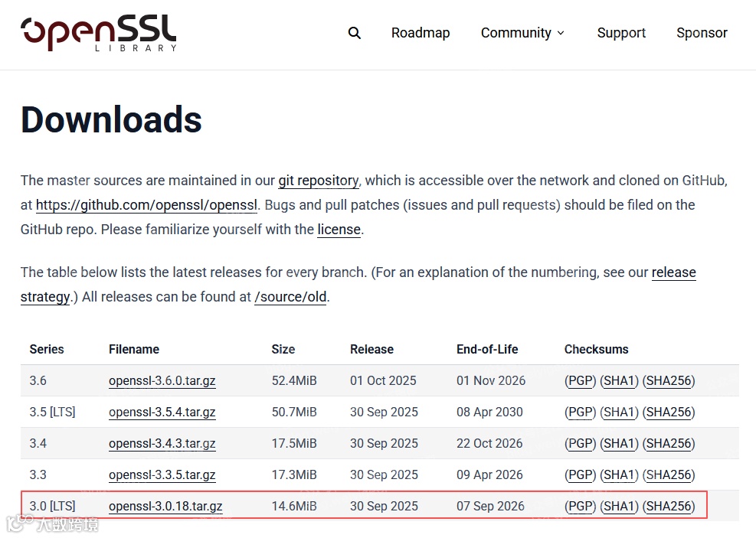756x538 pixels.
Task: Open SHA1 checksum for series 3.6
Action: pyautogui.click(x=619, y=381)
